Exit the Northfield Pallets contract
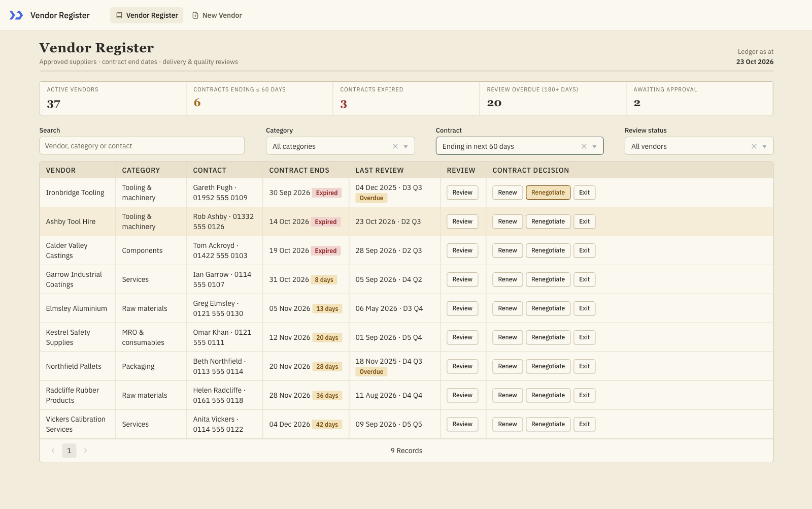 tap(585, 366)
